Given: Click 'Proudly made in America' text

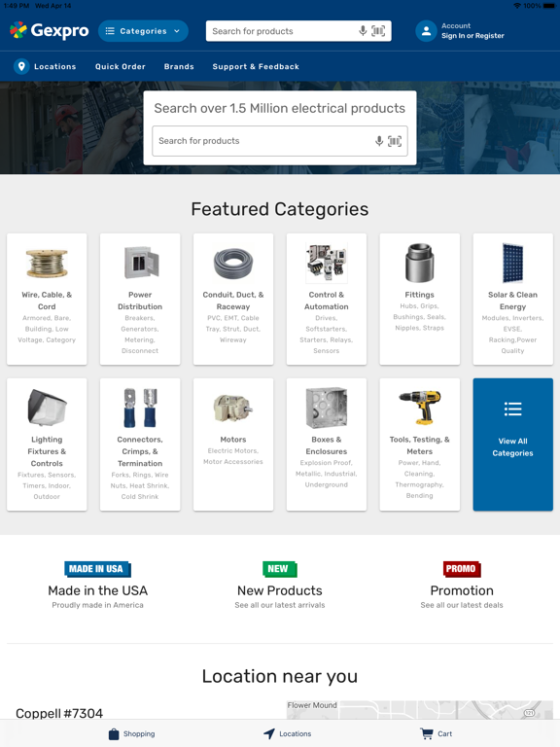Looking at the screenshot, I should [x=97, y=605].
